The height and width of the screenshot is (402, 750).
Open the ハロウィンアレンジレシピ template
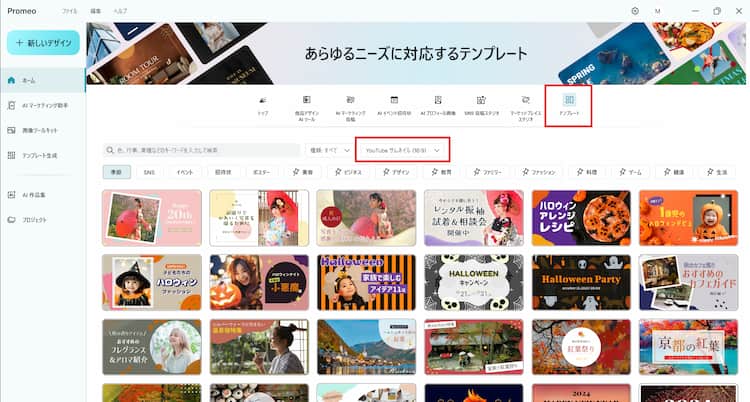coord(581,218)
